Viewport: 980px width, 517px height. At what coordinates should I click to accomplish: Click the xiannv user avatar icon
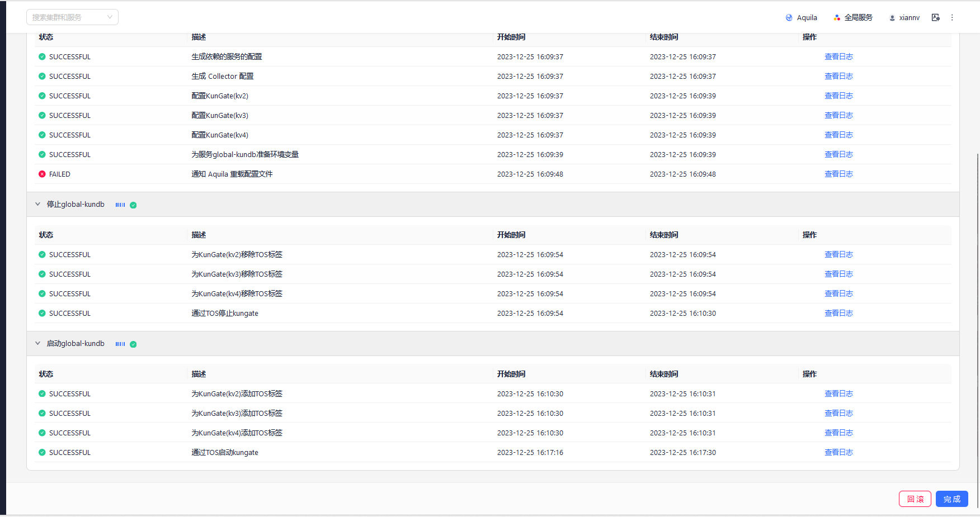tap(892, 17)
